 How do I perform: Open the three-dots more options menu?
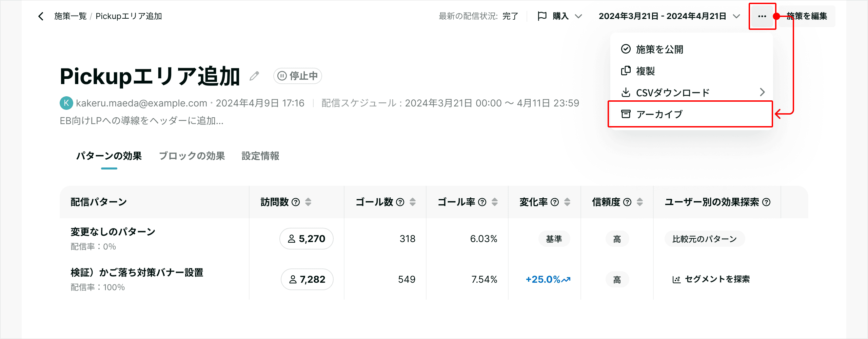(x=762, y=16)
